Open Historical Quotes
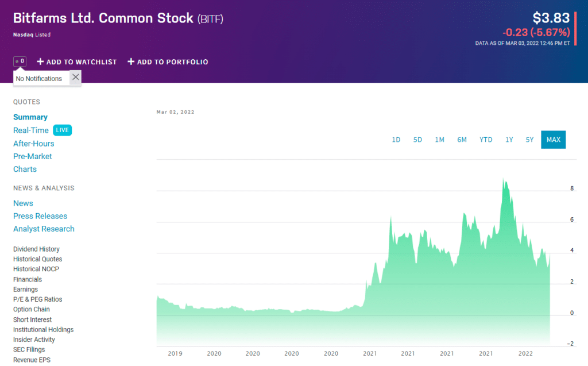The image size is (588, 366). coord(37,259)
